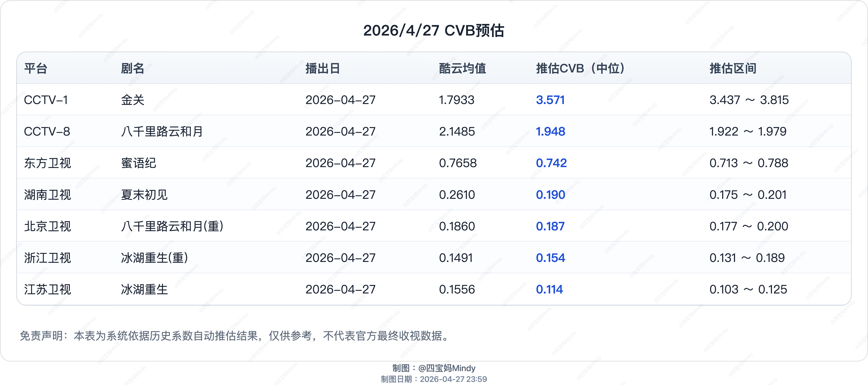Select the CCTV-1 platform cell

pos(46,100)
